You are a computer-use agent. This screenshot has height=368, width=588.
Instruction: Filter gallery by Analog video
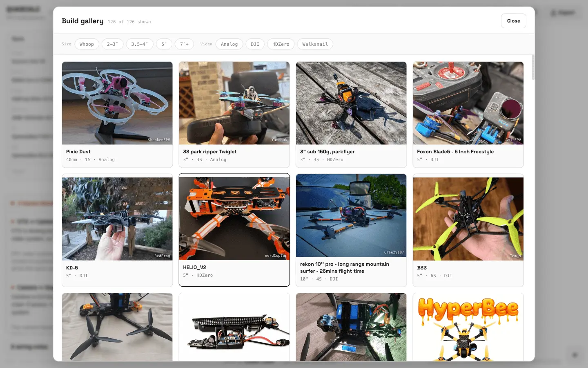pyautogui.click(x=229, y=44)
